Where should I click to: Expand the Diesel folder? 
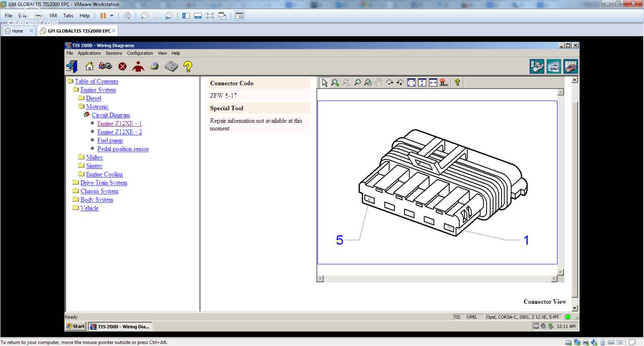tap(82, 98)
